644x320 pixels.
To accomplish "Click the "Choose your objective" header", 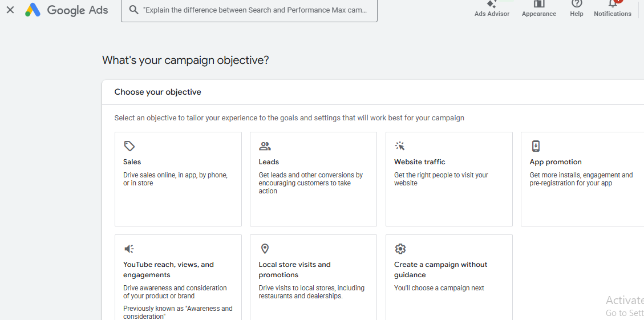I will tap(157, 92).
